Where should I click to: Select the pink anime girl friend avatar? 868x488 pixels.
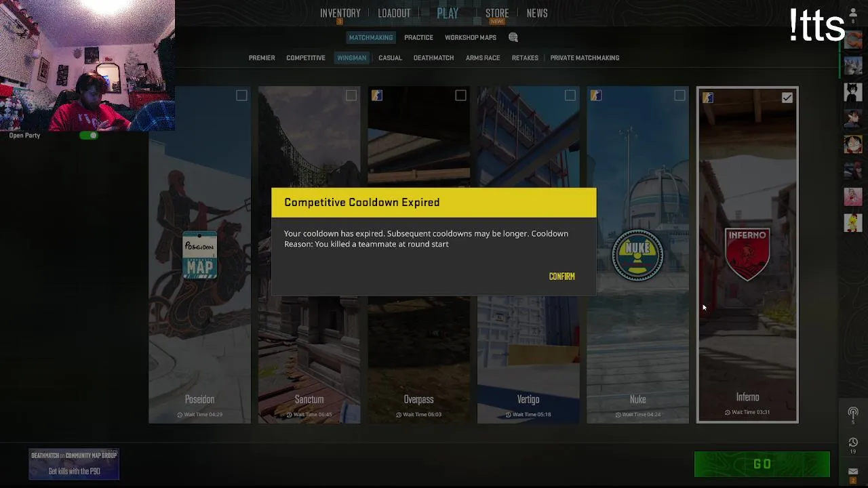pos(853,197)
